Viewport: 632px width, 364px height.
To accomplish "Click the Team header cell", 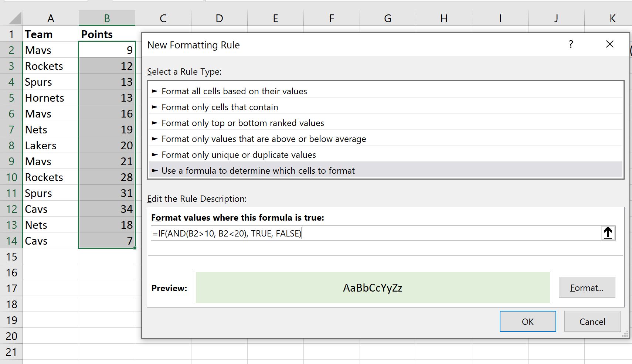I will coord(51,34).
